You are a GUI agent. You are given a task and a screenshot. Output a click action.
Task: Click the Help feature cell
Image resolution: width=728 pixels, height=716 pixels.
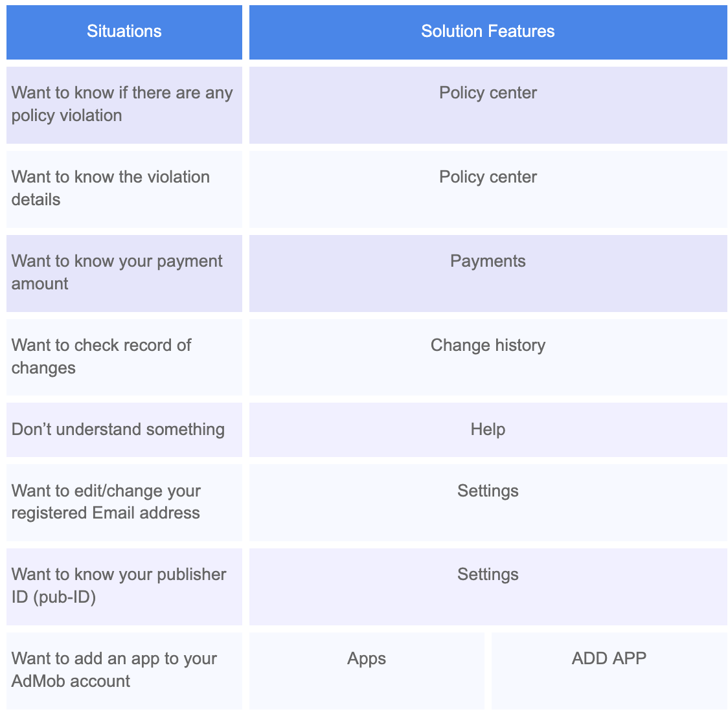(488, 429)
